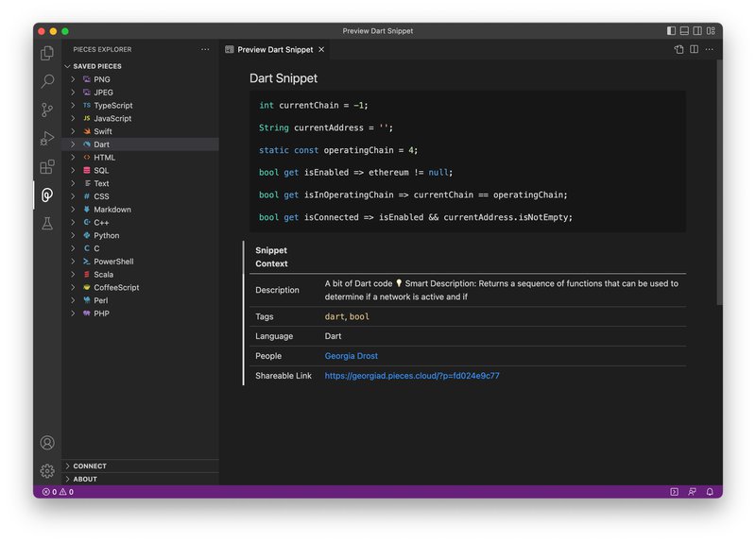Image resolution: width=756 pixels, height=542 pixels.
Task: Click the terminal-style status bar icon
Action: pyautogui.click(x=674, y=492)
